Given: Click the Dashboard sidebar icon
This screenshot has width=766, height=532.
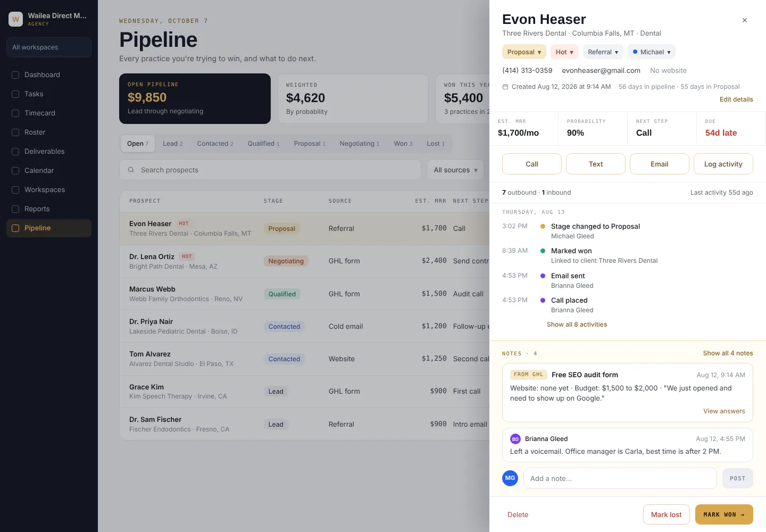Looking at the screenshot, I should click(x=15, y=75).
